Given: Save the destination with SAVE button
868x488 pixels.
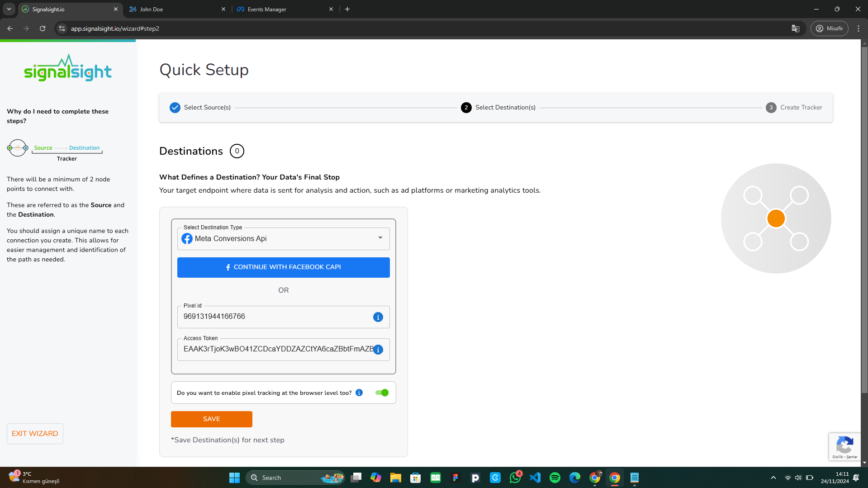Looking at the screenshot, I should tap(211, 419).
